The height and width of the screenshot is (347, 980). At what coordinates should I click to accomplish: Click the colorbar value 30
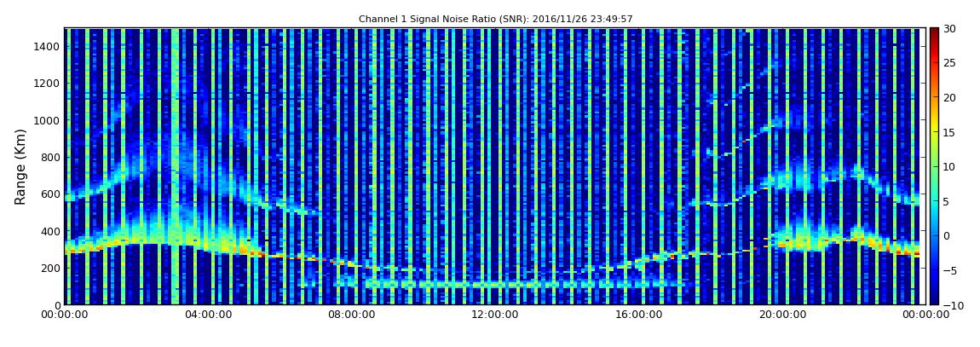(x=949, y=28)
